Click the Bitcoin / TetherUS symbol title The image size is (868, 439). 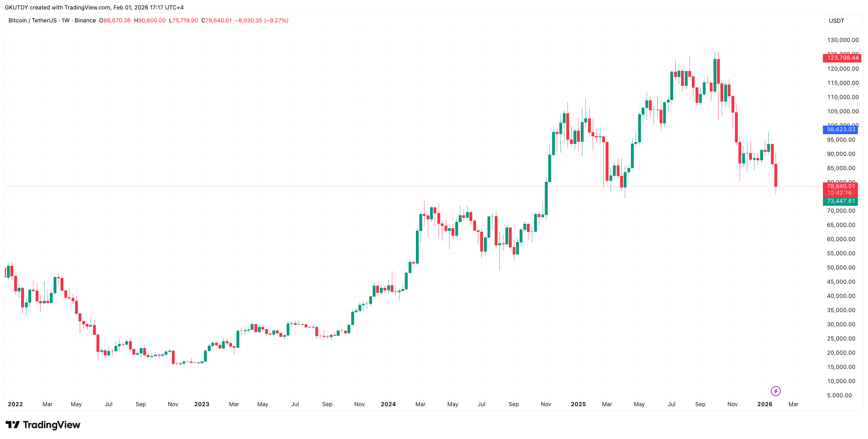32,21
